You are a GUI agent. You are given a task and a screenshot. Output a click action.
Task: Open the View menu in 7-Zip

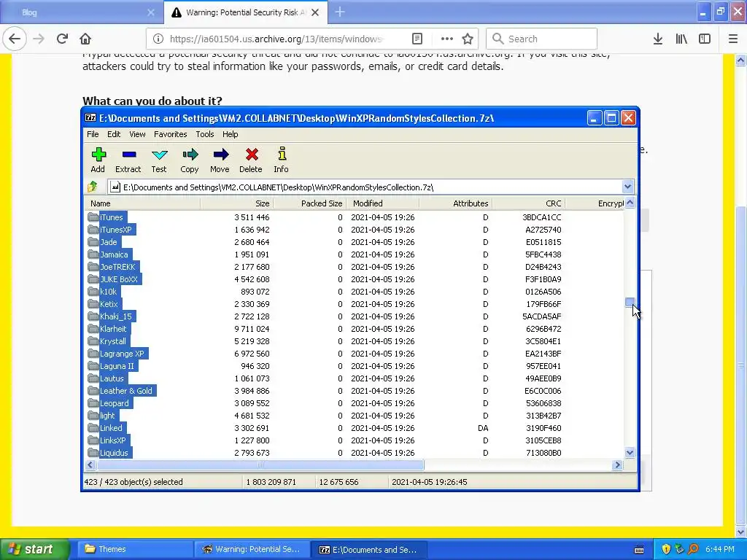[x=137, y=134]
